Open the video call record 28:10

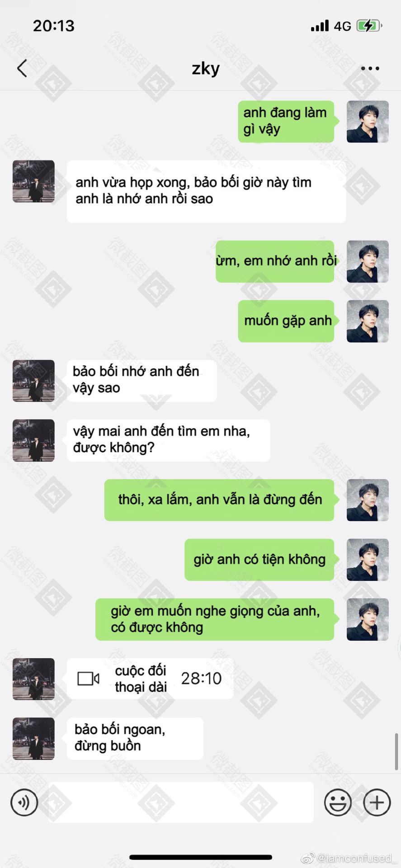[x=150, y=679]
